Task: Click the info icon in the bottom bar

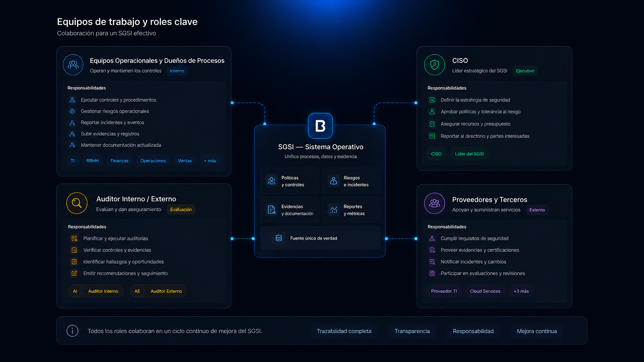Action: coord(72,331)
